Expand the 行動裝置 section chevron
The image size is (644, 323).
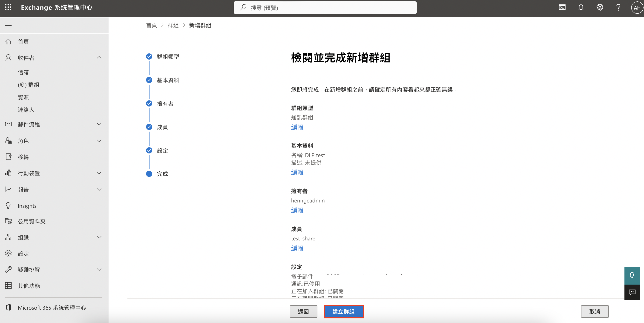[x=99, y=173]
